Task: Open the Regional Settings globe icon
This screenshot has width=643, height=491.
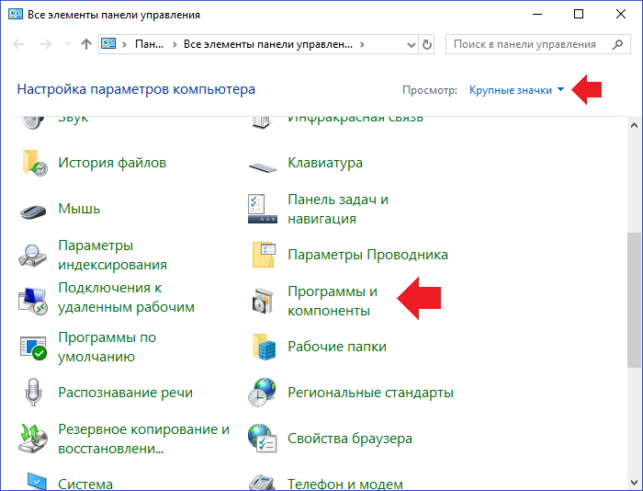Action: [262, 392]
